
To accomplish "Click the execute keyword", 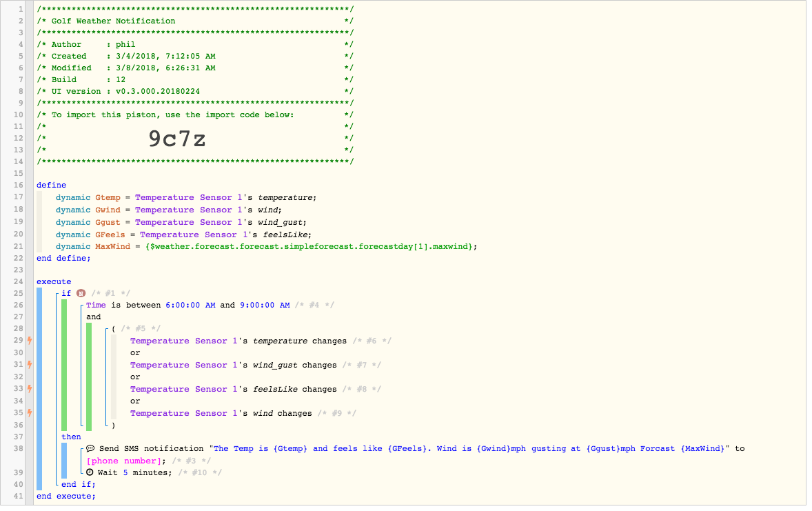I will (54, 282).
